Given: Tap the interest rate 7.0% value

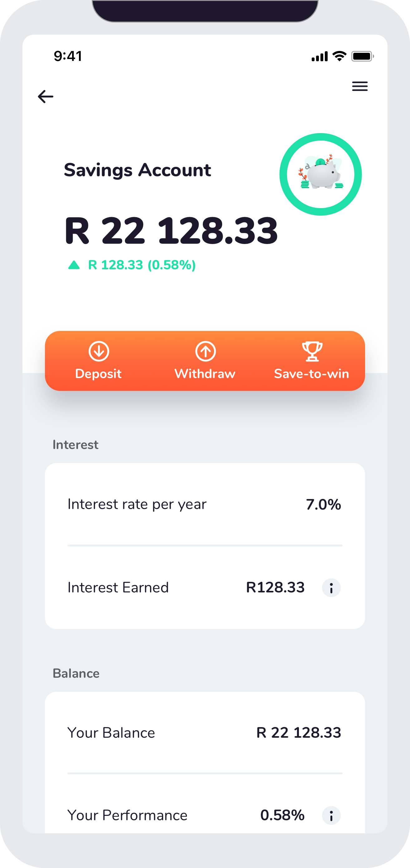Looking at the screenshot, I should [323, 504].
